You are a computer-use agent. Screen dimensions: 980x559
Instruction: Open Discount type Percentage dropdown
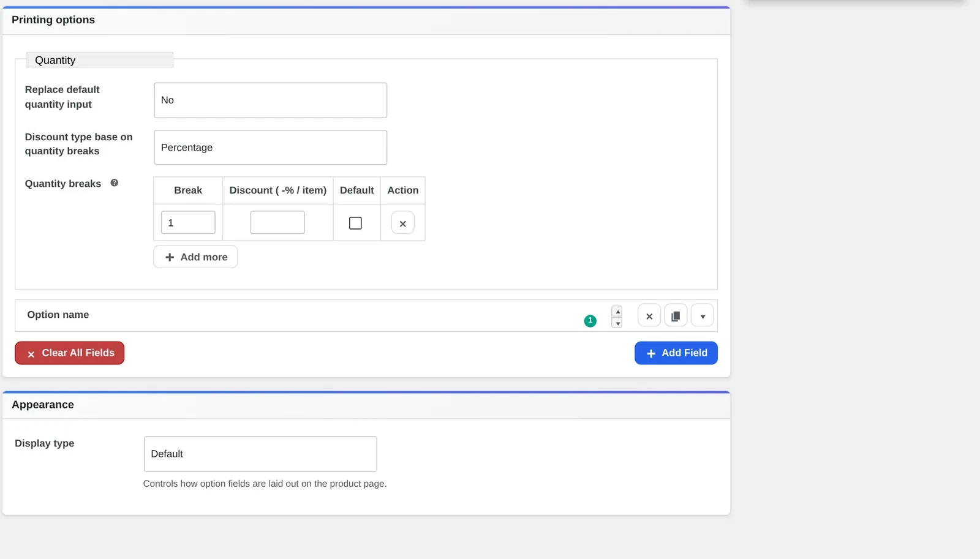pos(270,148)
